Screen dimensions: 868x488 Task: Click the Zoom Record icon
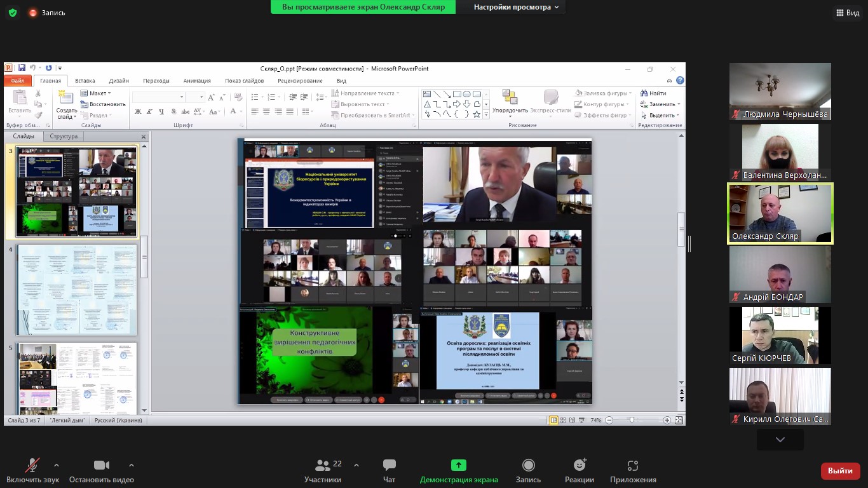click(x=528, y=465)
